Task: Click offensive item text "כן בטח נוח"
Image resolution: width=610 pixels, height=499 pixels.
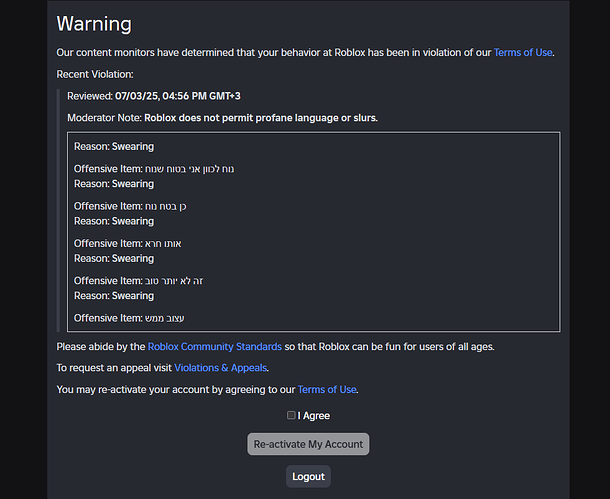Action: 166,206
